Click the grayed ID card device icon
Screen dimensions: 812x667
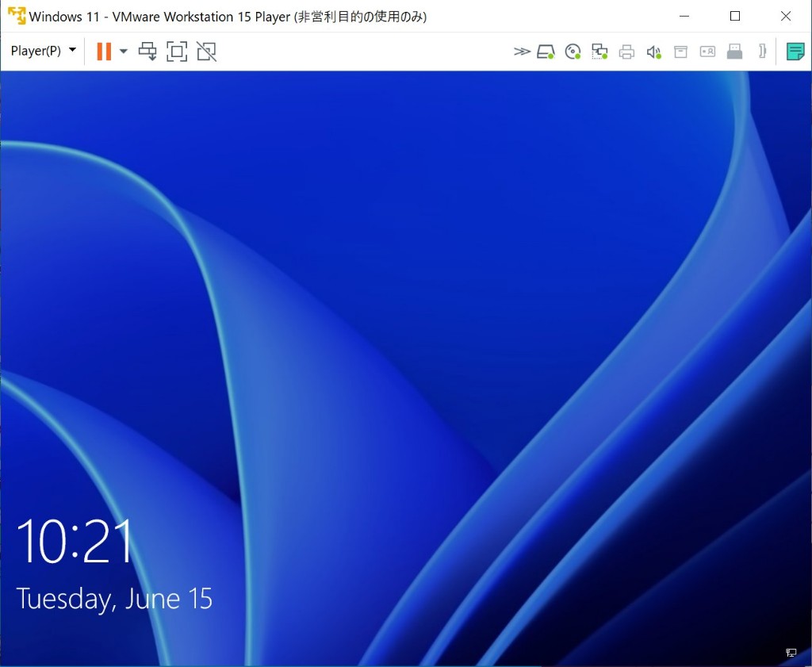[x=707, y=52]
